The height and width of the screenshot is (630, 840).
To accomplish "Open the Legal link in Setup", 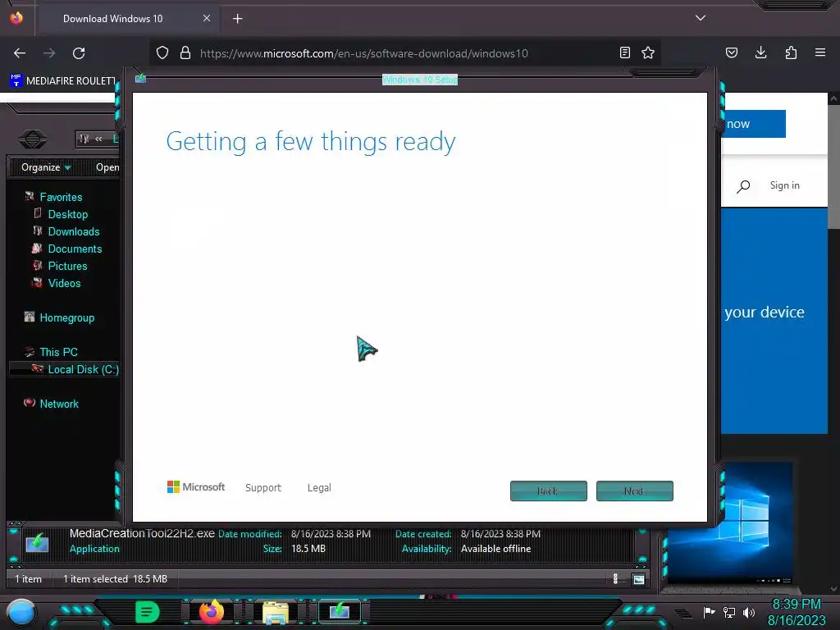I will coord(319,488).
